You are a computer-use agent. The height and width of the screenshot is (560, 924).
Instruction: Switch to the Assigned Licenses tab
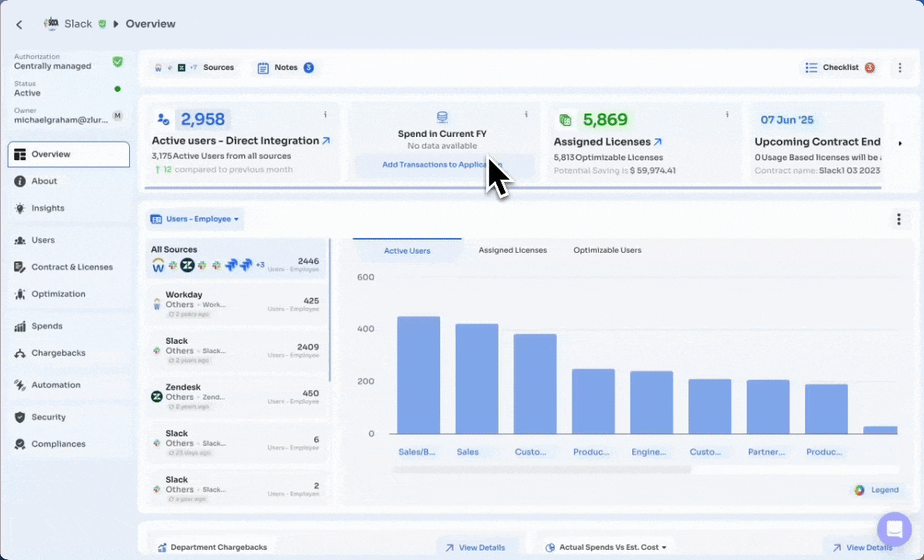(x=513, y=250)
